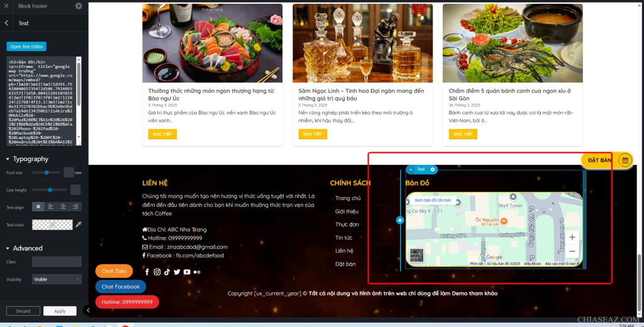Click the Instagram footer icon
This screenshot has width=644, height=327.
(157, 272)
